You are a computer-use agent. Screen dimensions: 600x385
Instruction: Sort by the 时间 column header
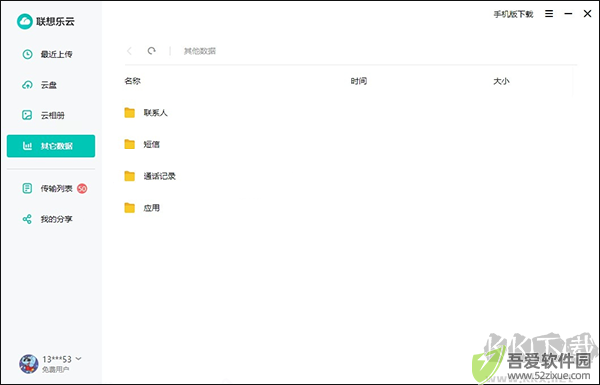(x=359, y=81)
